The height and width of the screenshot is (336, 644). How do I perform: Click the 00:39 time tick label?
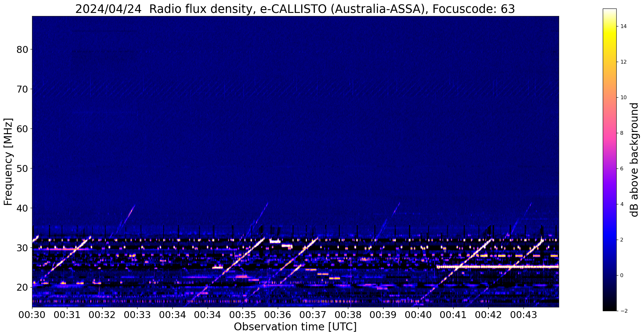[x=383, y=315]
